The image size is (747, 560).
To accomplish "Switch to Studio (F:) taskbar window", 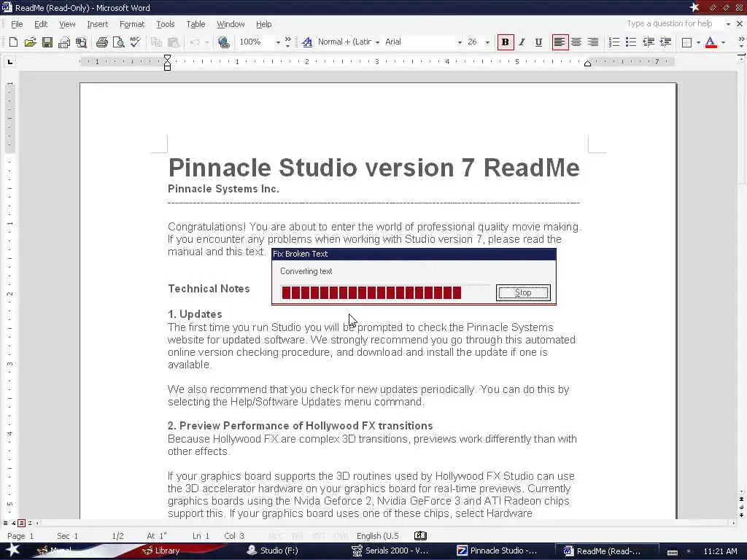I will pyautogui.click(x=273, y=551).
